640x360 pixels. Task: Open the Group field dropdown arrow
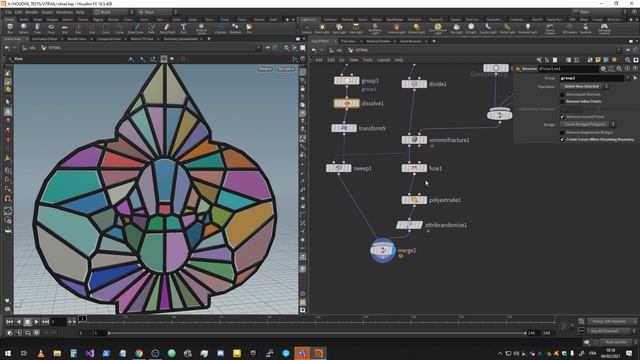[x=628, y=78]
